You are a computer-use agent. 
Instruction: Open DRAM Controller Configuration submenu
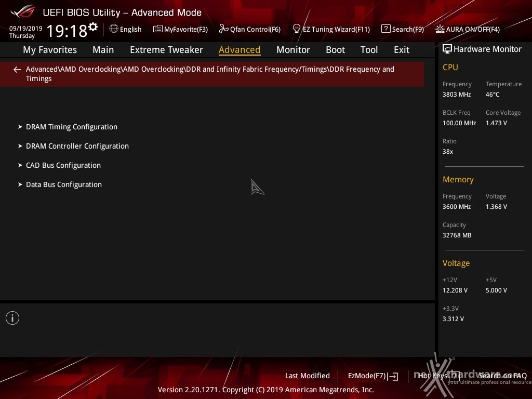[x=77, y=146]
